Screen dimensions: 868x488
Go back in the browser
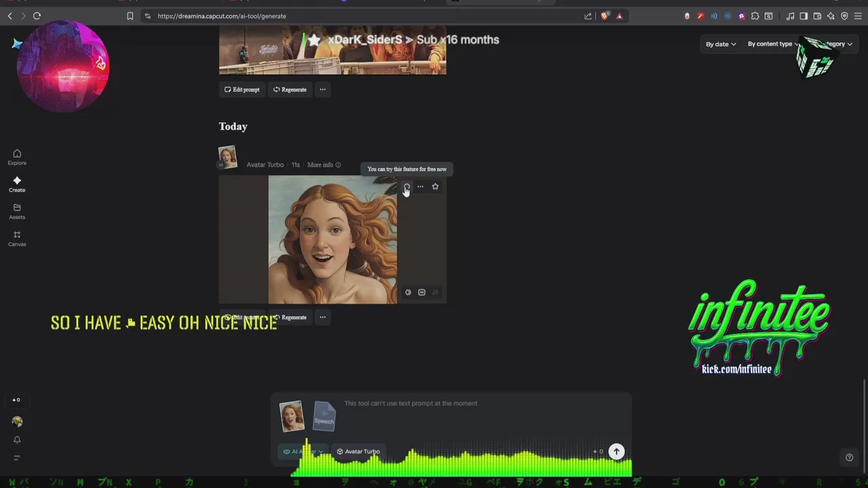(x=9, y=16)
